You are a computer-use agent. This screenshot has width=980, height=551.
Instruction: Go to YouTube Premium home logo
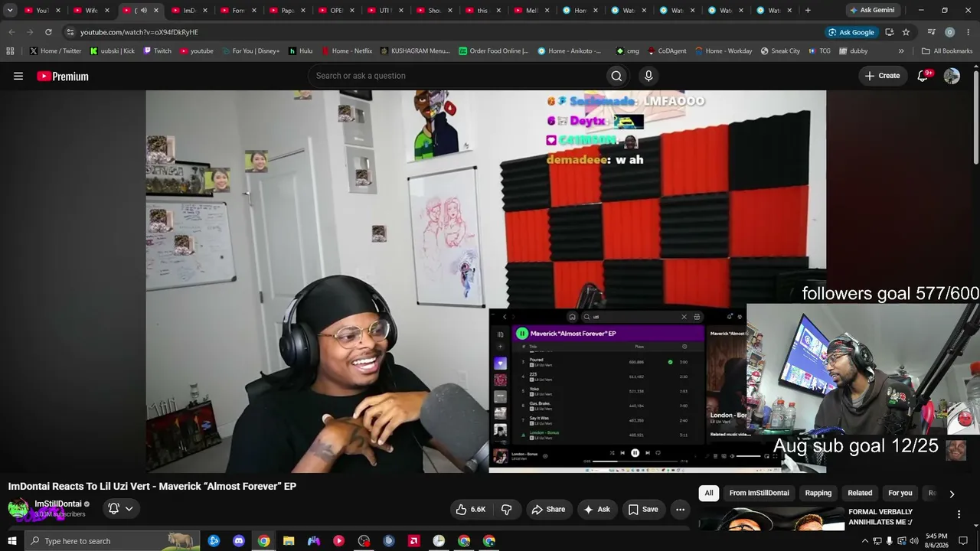[63, 76]
